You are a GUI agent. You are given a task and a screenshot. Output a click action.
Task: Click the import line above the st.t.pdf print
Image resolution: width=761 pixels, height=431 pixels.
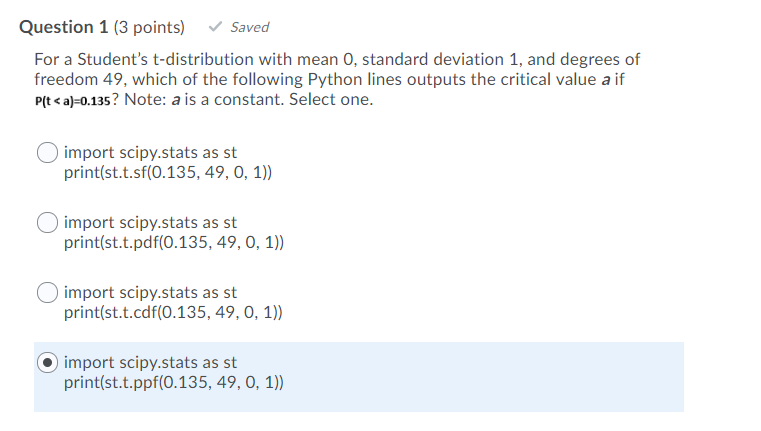point(150,223)
